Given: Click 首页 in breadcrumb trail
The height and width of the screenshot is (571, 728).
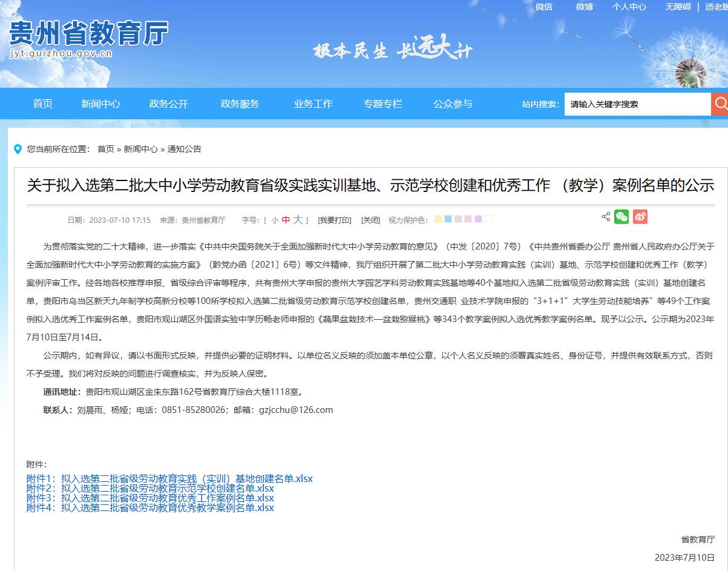Looking at the screenshot, I should (106, 149).
